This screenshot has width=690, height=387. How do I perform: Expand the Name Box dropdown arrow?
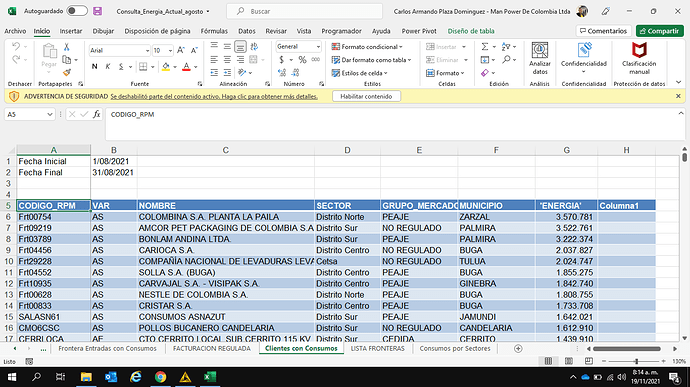[50, 114]
